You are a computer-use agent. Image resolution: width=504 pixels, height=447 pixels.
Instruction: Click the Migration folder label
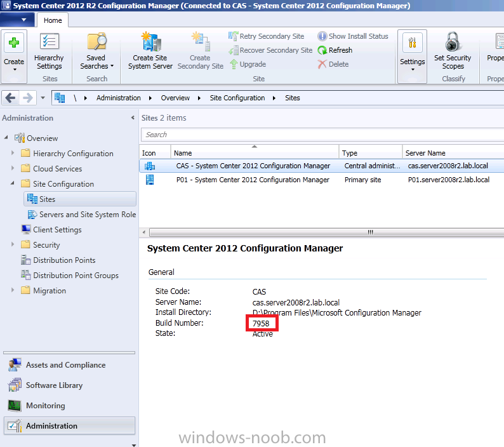pyautogui.click(x=50, y=291)
